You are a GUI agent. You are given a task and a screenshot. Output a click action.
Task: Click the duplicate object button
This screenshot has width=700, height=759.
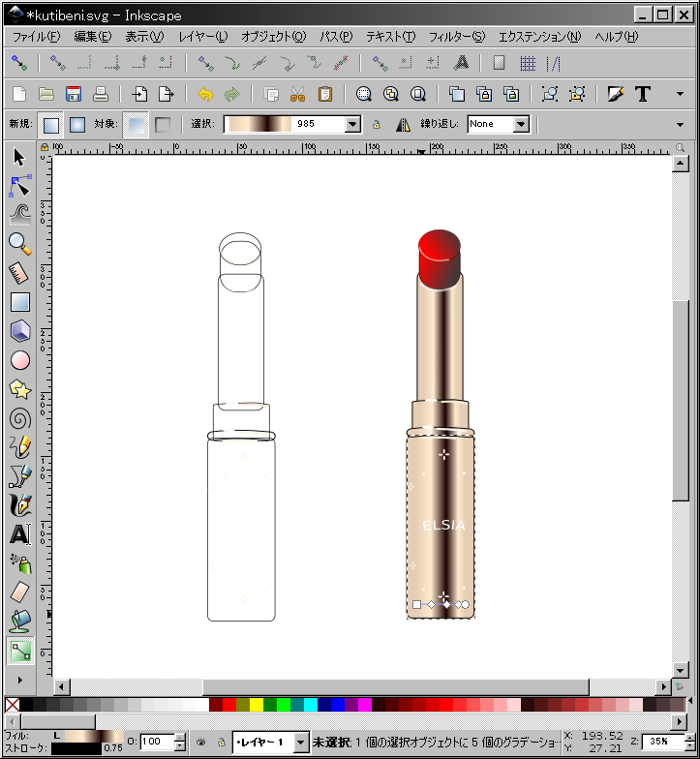point(457,94)
